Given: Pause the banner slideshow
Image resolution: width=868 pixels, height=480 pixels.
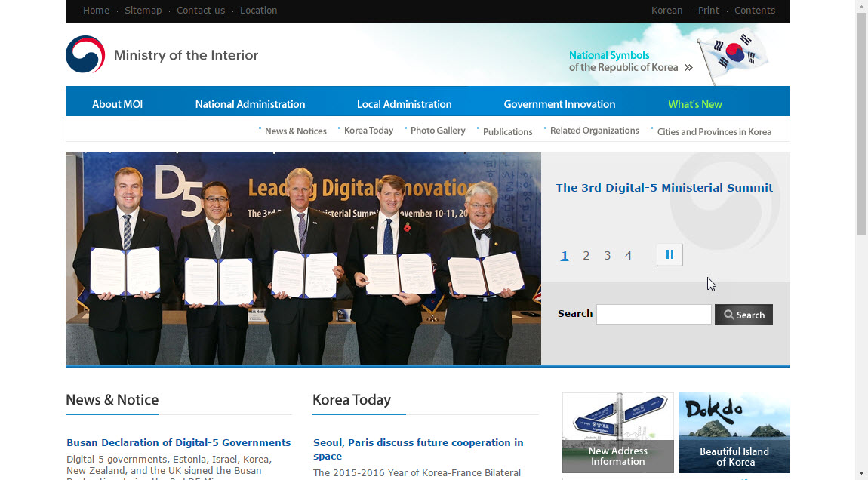Looking at the screenshot, I should tap(669, 255).
